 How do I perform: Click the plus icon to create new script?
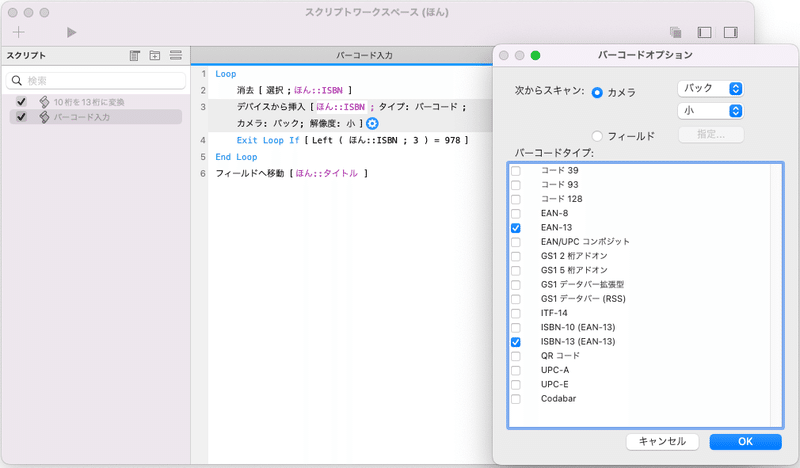click(x=18, y=32)
